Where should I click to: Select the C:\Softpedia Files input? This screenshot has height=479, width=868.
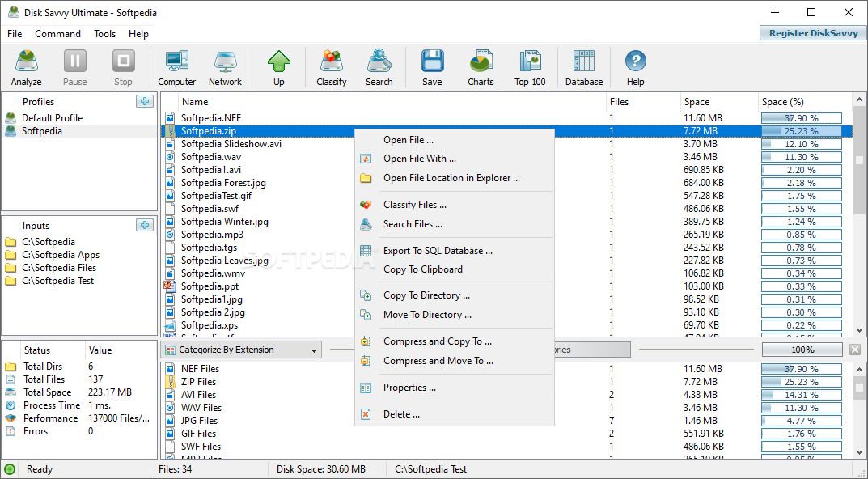(x=59, y=268)
